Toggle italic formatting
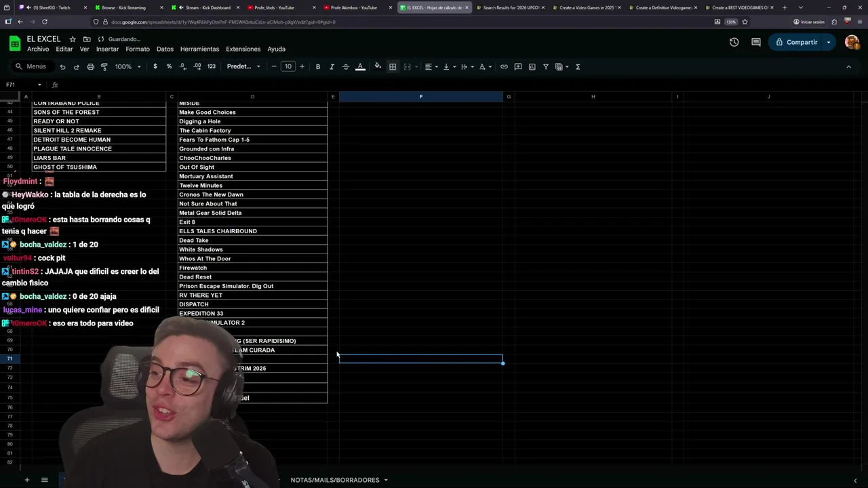The width and height of the screenshot is (868, 488). pos(332,66)
